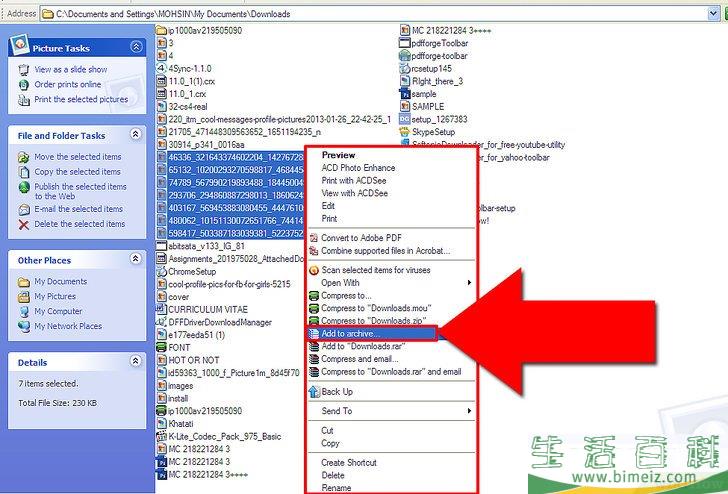This screenshot has width=728, height=494.
Task: Click the red Delete the selected items icon
Action: (24, 225)
